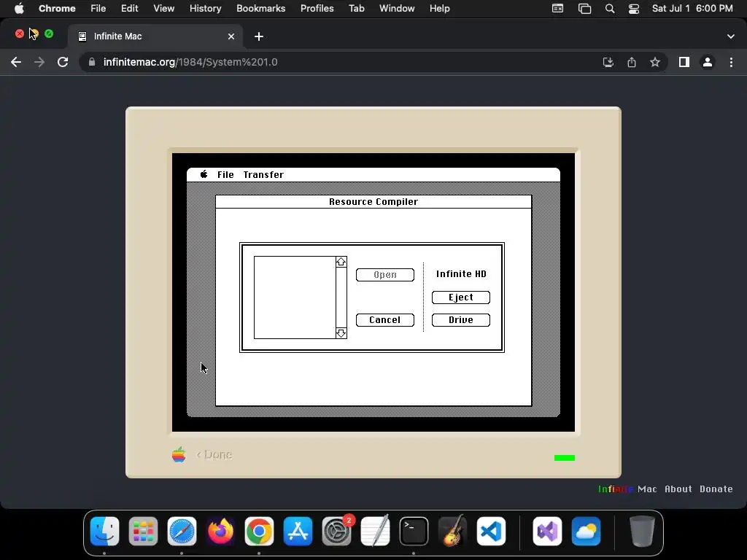Click the scroll up arrow in file list
Viewport: 747px width, 560px height.
pos(341,262)
